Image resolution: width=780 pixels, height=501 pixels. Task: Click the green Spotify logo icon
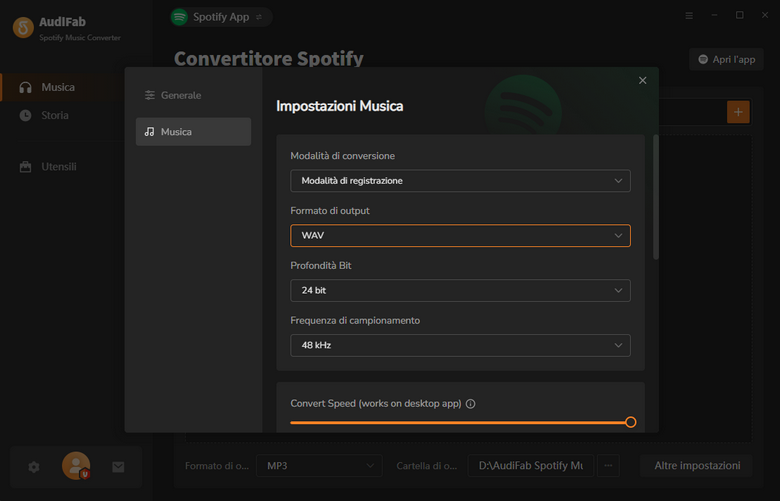(x=179, y=17)
